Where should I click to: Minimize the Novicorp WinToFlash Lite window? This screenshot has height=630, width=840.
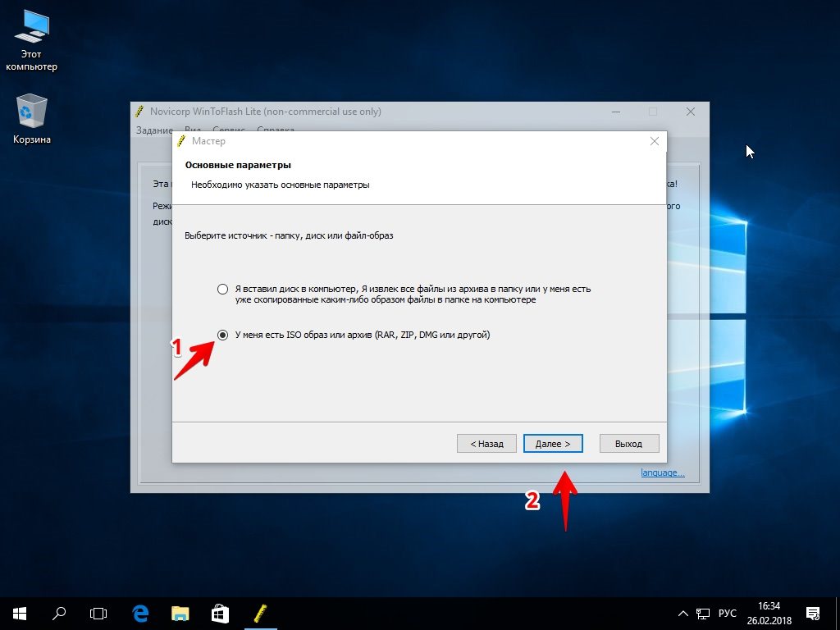click(x=616, y=112)
